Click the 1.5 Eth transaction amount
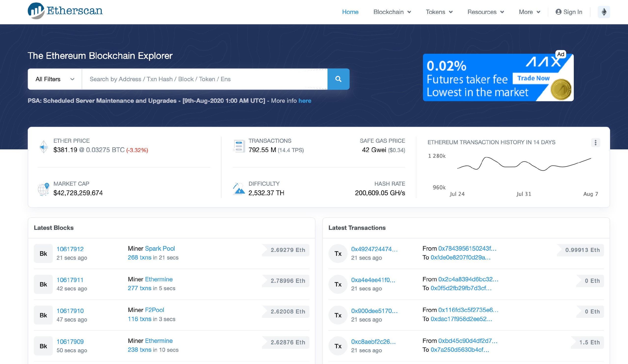Screen dimensions: 628x364 click(587, 342)
